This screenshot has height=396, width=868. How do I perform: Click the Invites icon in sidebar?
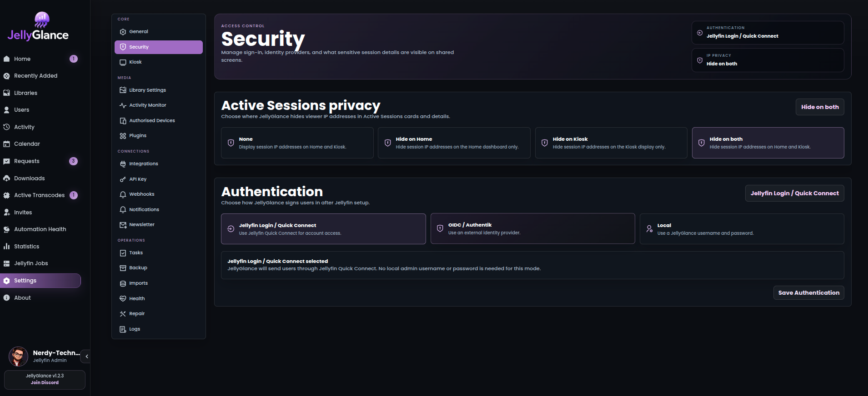(x=6, y=213)
